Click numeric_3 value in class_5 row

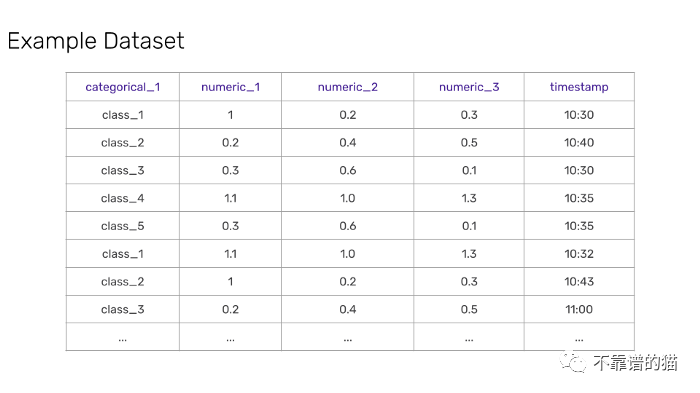point(469,226)
